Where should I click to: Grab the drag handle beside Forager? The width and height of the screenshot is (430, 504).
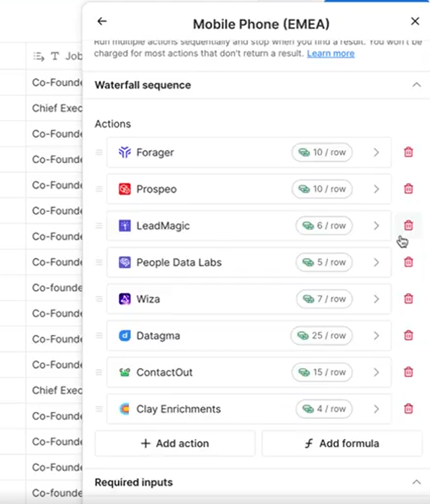pos(99,152)
